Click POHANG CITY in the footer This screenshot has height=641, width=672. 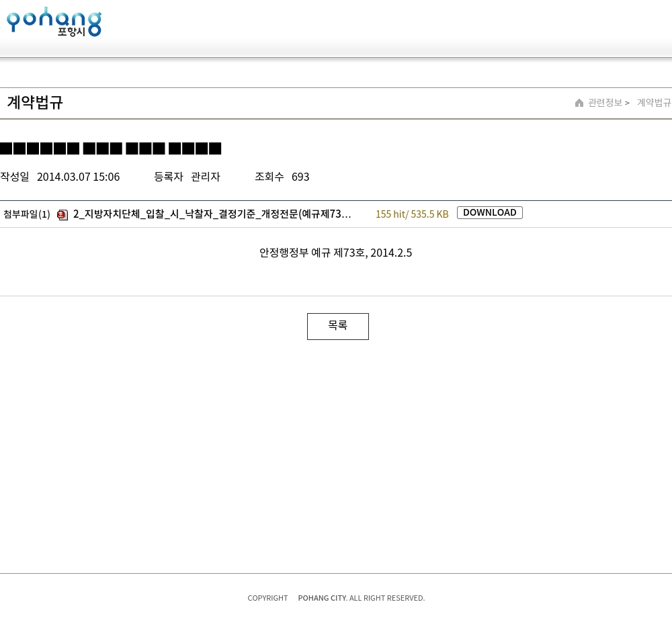322,598
